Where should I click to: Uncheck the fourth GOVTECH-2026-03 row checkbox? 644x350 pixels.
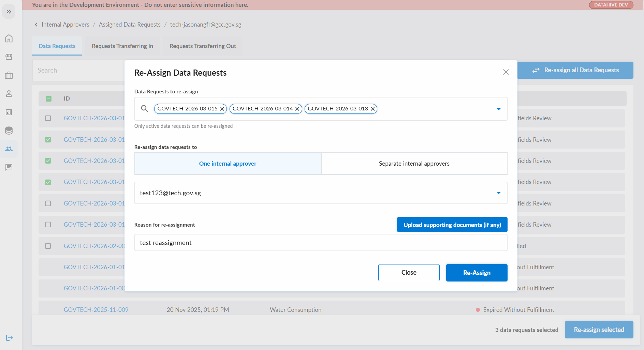[48, 182]
